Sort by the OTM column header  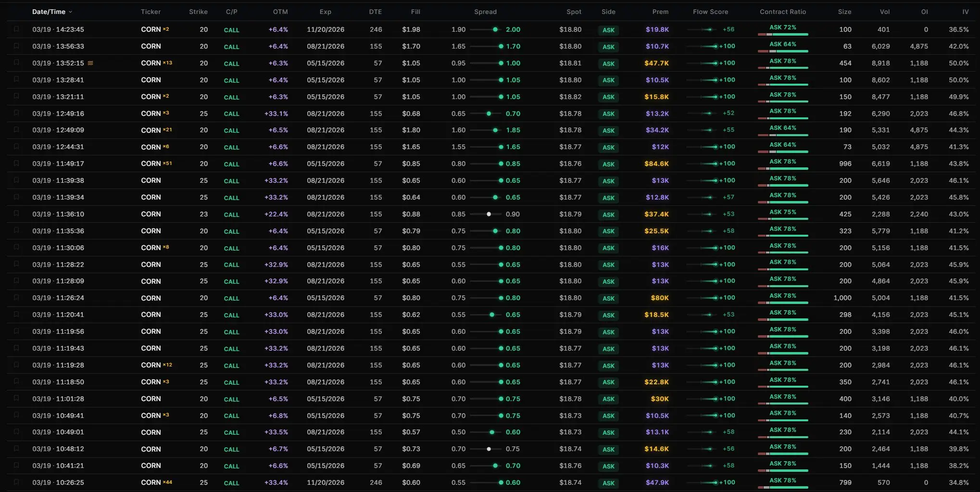[x=280, y=12]
